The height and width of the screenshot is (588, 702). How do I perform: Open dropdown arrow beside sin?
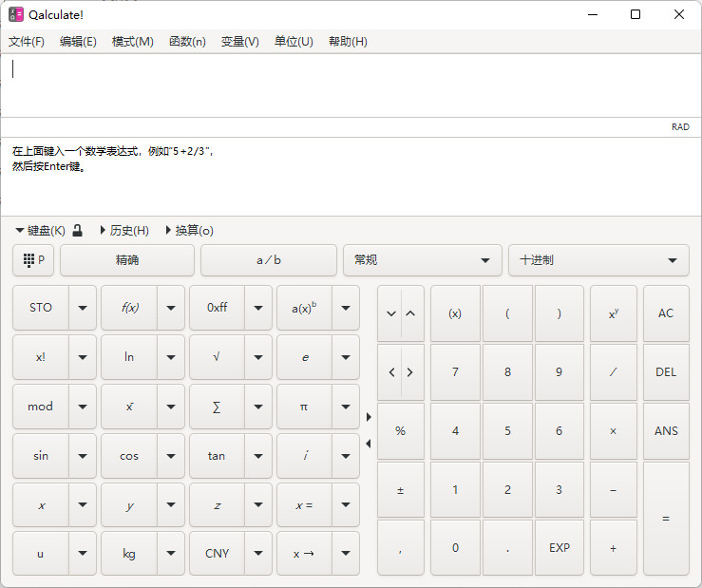(83, 456)
